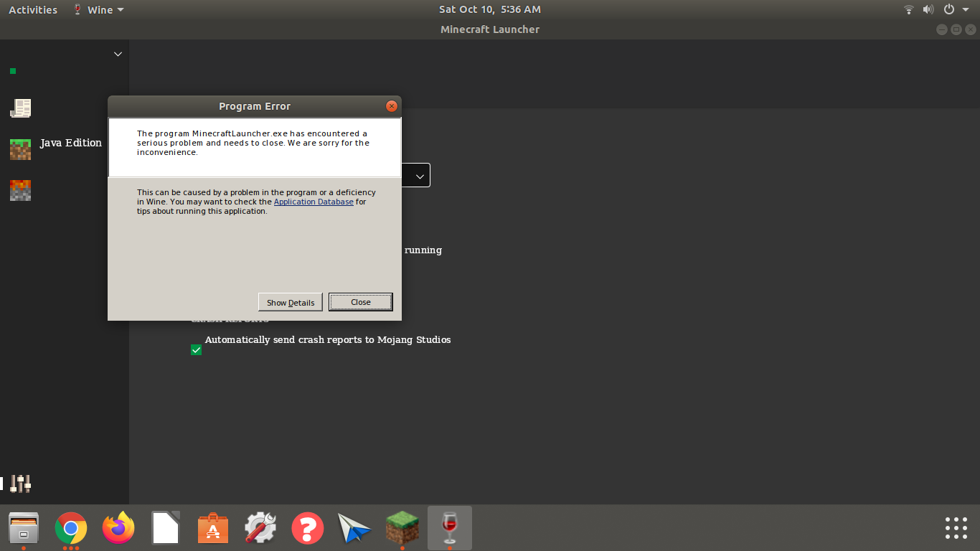
Task: Open Files from the dock
Action: 24,529
